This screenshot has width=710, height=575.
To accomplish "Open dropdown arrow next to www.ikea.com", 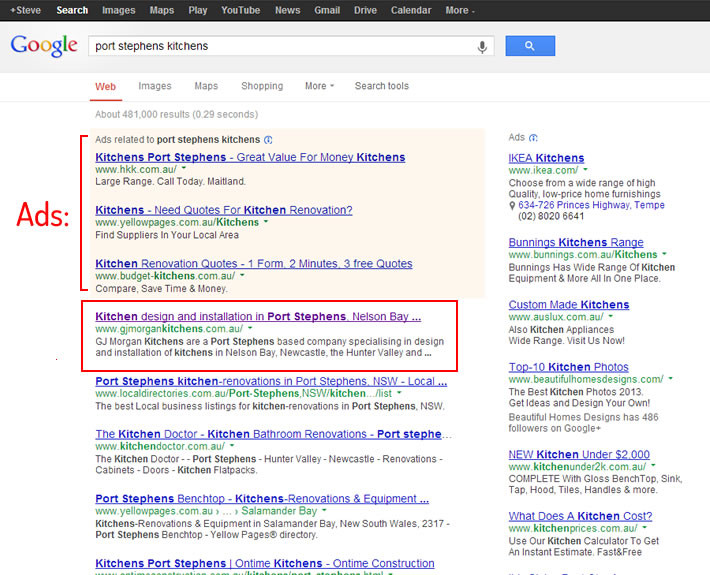I will point(585,169).
